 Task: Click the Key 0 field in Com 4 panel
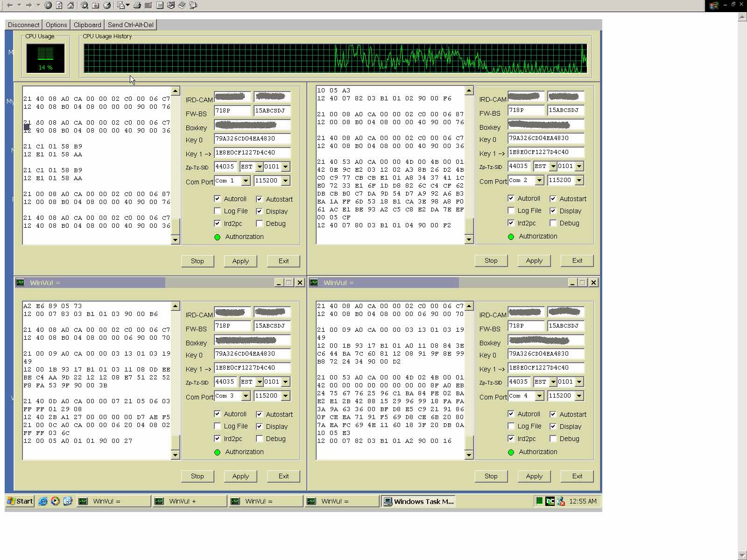(x=545, y=354)
